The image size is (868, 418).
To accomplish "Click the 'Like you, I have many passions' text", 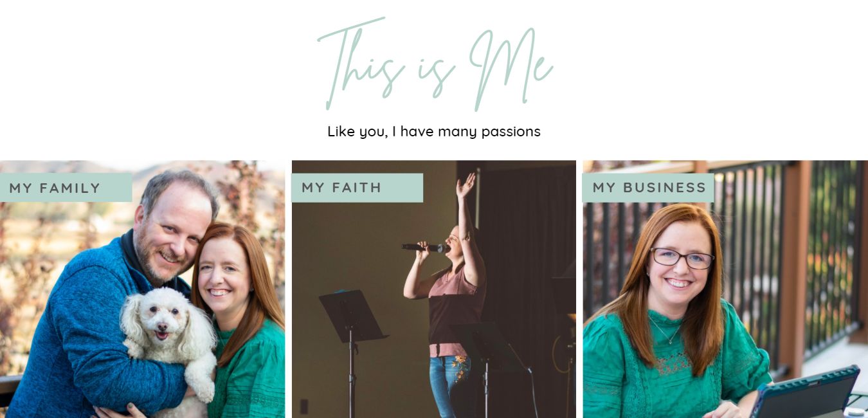I will pyautogui.click(x=434, y=132).
